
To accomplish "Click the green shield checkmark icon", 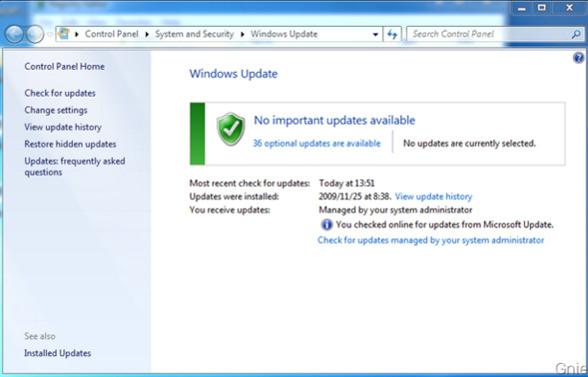I will pos(231,129).
